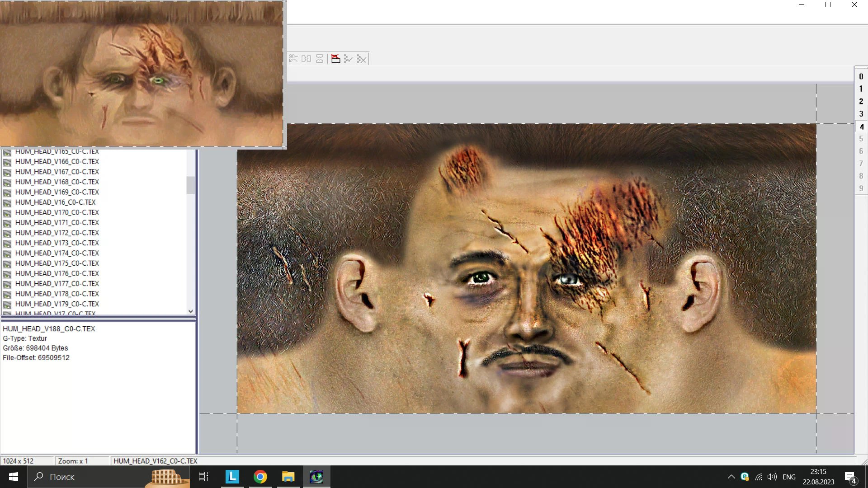Select mipmap level 2 button
Screen dimensions: 868x488
pos(861,101)
